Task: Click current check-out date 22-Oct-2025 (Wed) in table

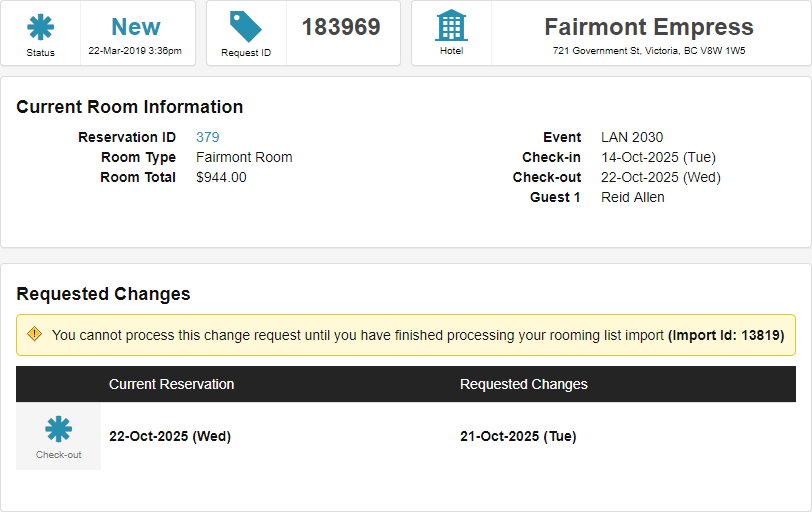Action: tap(170, 436)
